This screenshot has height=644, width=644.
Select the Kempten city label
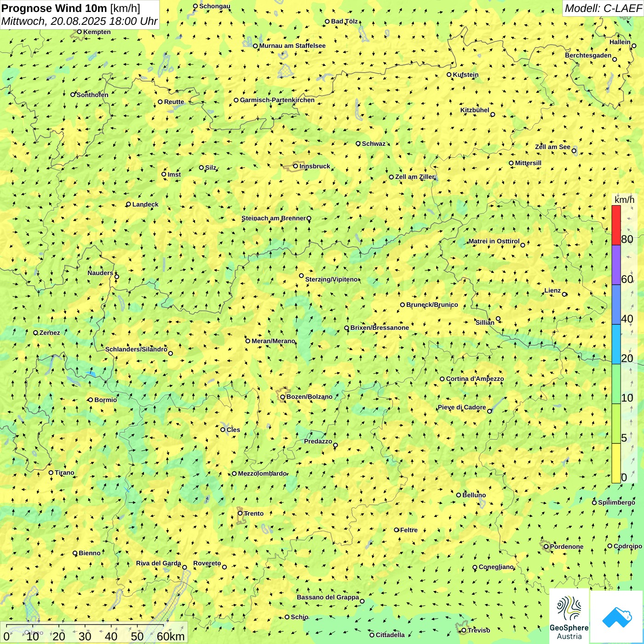coord(97,32)
